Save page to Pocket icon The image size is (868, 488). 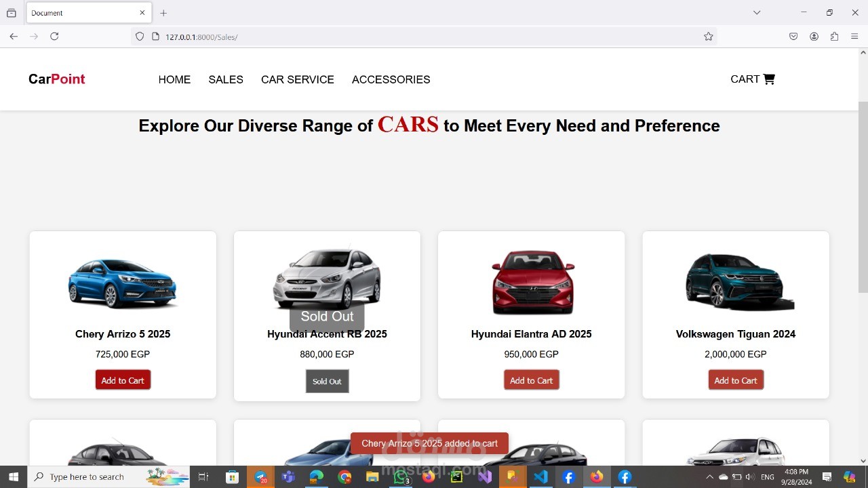coord(793,37)
